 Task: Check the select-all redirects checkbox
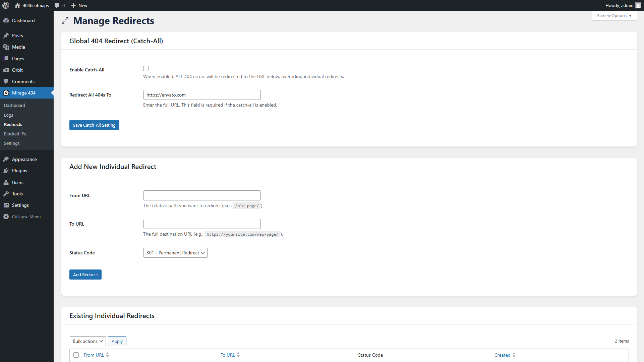(x=76, y=355)
